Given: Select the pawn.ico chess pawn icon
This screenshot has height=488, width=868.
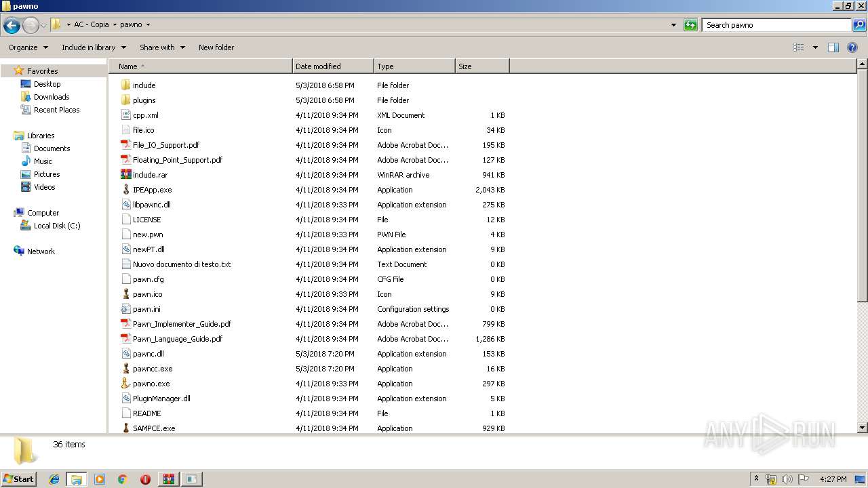Looking at the screenshot, I should tap(125, 294).
